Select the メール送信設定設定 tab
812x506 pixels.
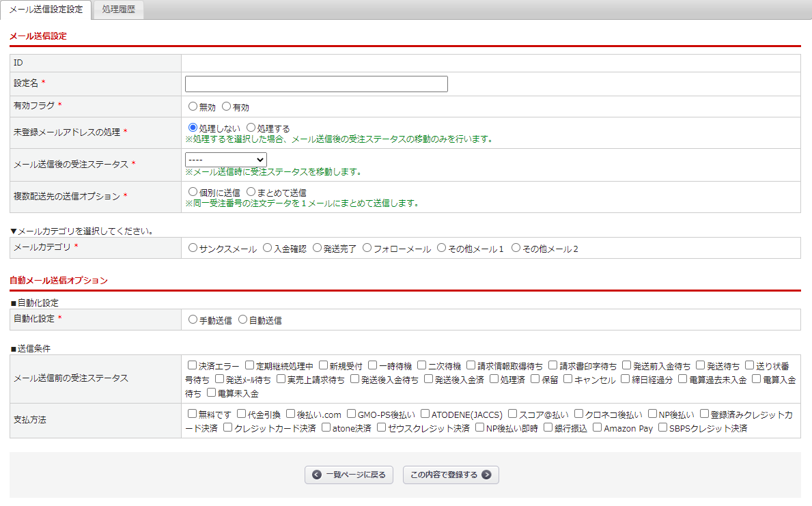pos(46,10)
